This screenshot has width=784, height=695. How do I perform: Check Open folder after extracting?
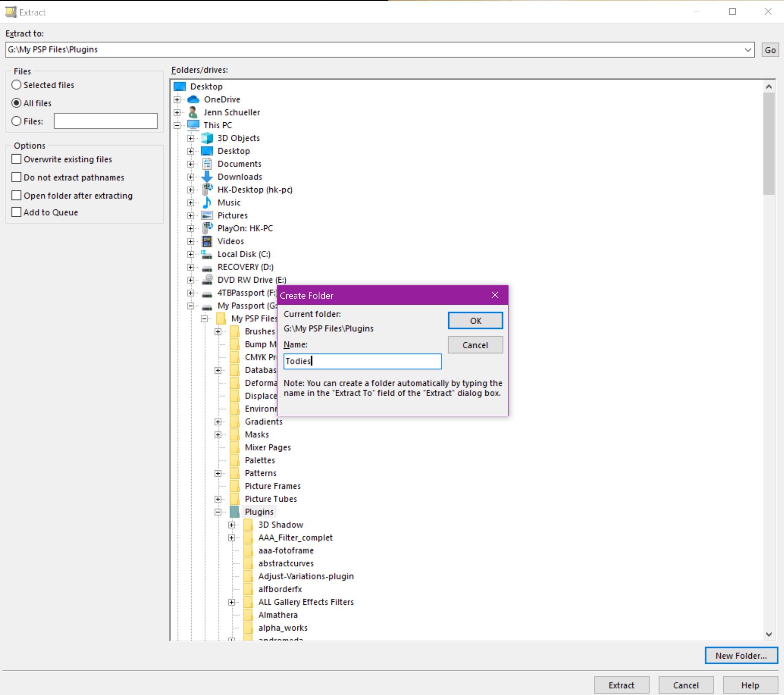click(x=17, y=196)
